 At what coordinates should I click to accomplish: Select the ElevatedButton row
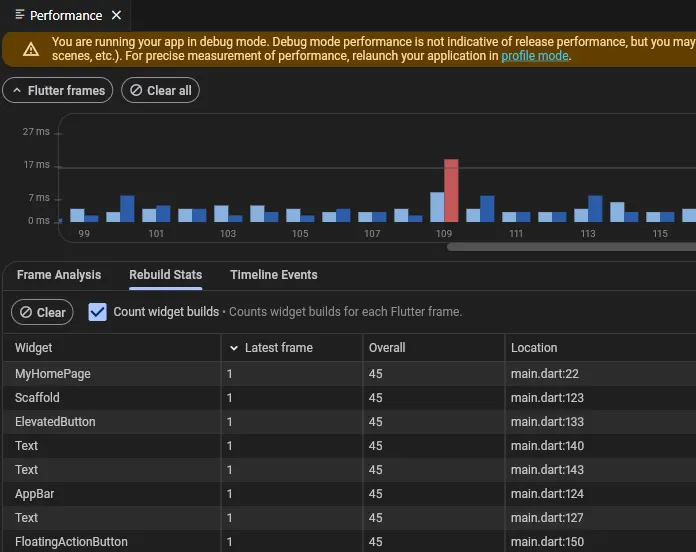coord(349,422)
